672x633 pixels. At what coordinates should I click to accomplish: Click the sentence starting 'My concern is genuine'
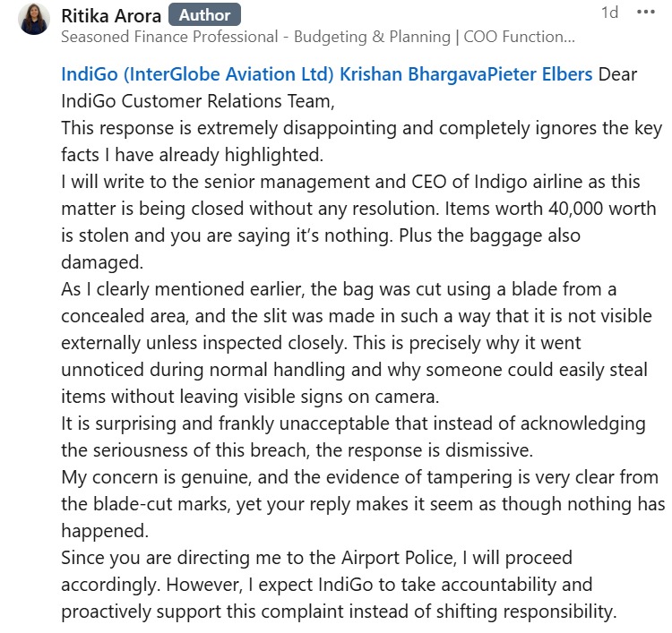pyautogui.click(x=358, y=477)
